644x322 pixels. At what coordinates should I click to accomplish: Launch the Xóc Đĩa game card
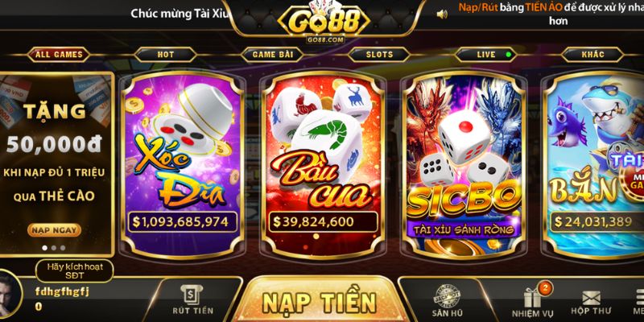coord(183,164)
